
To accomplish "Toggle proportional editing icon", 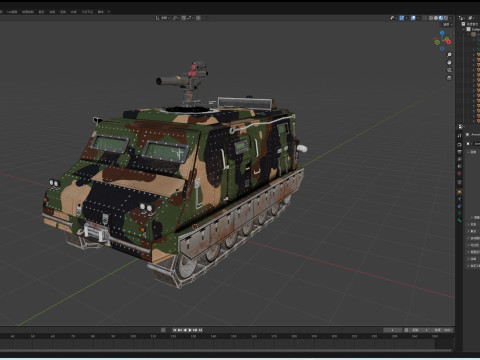I will [x=198, y=18].
